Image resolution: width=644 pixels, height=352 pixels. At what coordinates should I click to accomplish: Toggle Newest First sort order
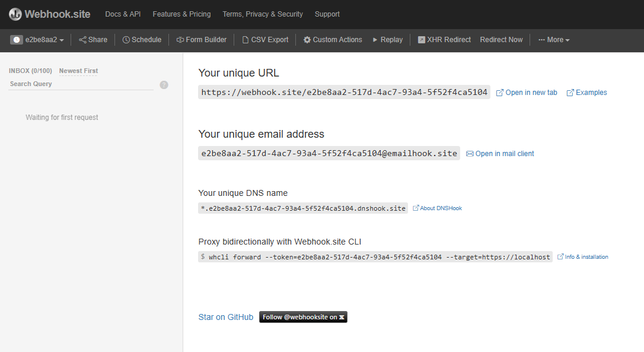[x=78, y=71]
